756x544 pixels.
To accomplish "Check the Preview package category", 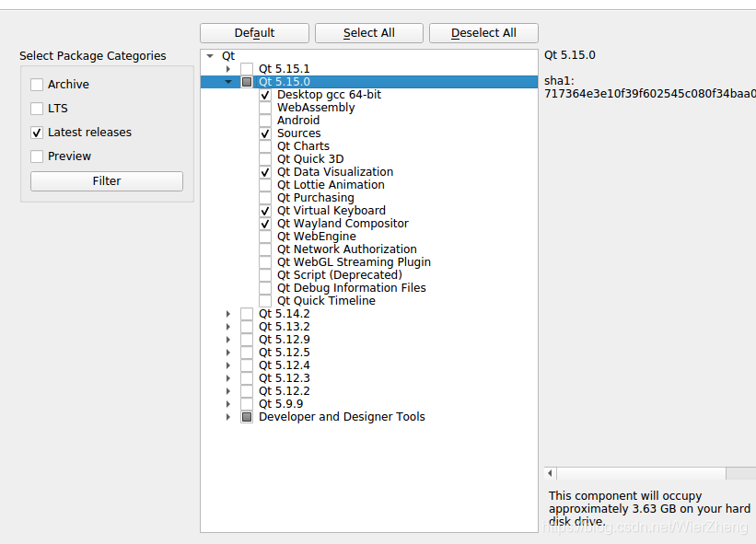I will [36, 156].
